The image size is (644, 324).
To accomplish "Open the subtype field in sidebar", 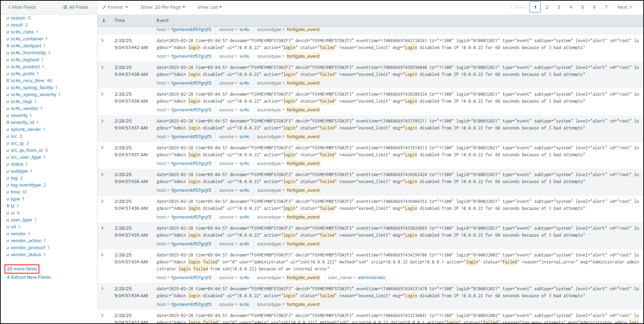I will click(19, 171).
